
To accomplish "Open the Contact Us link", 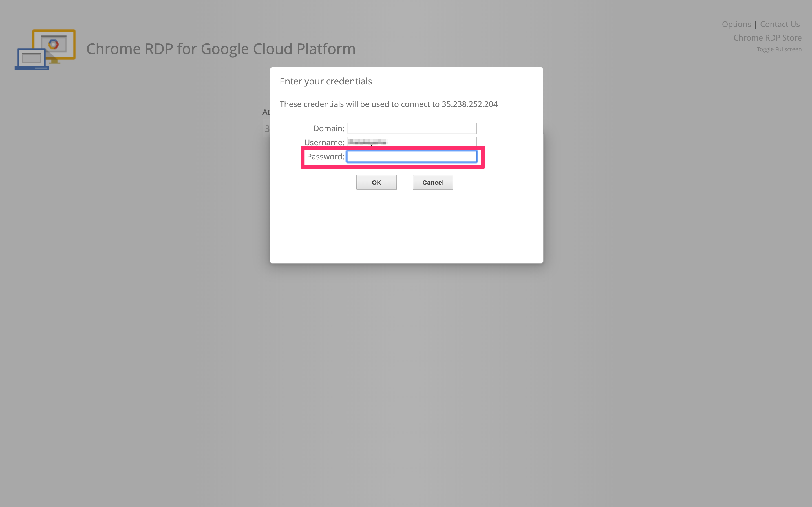I will coord(780,24).
